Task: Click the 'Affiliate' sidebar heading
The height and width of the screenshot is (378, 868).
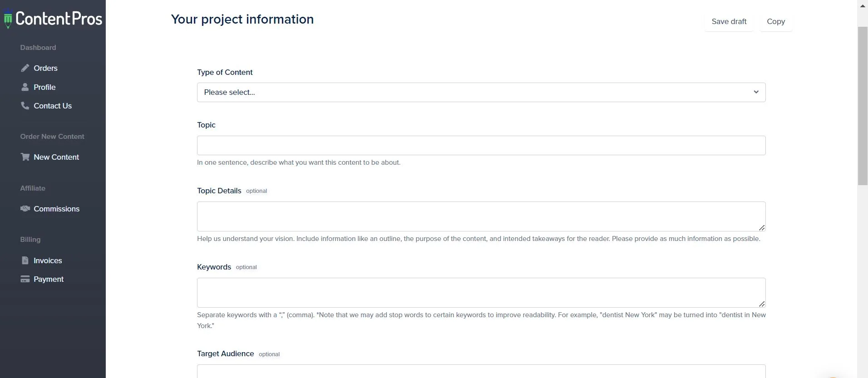Action: point(33,188)
